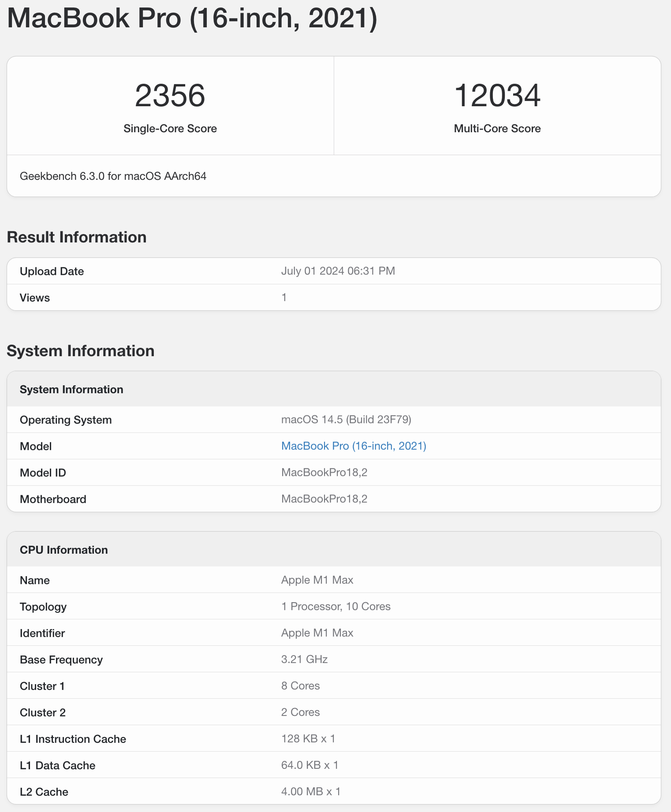Select the Identifier value Apple M1 Max

[x=317, y=633]
